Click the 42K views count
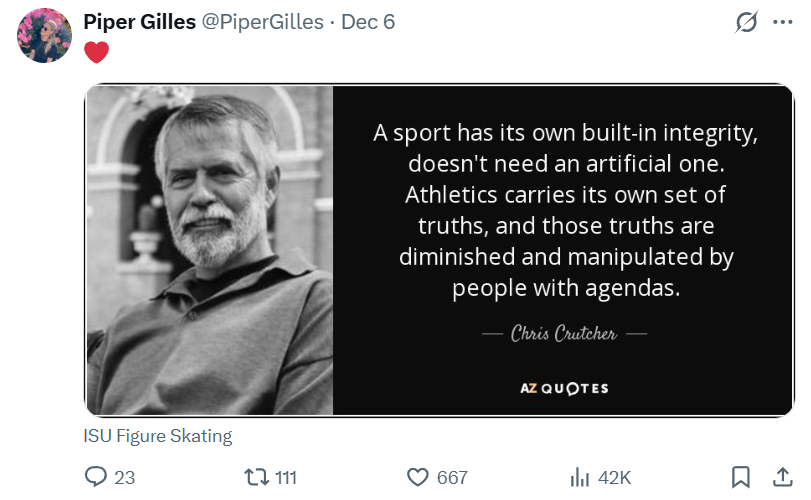This screenshot has width=811, height=500. [x=612, y=478]
